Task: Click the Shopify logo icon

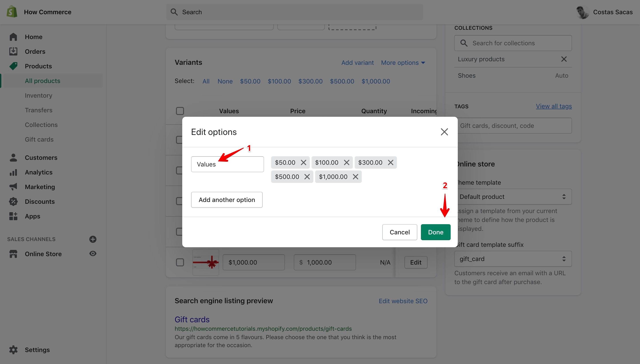Action: tap(12, 12)
